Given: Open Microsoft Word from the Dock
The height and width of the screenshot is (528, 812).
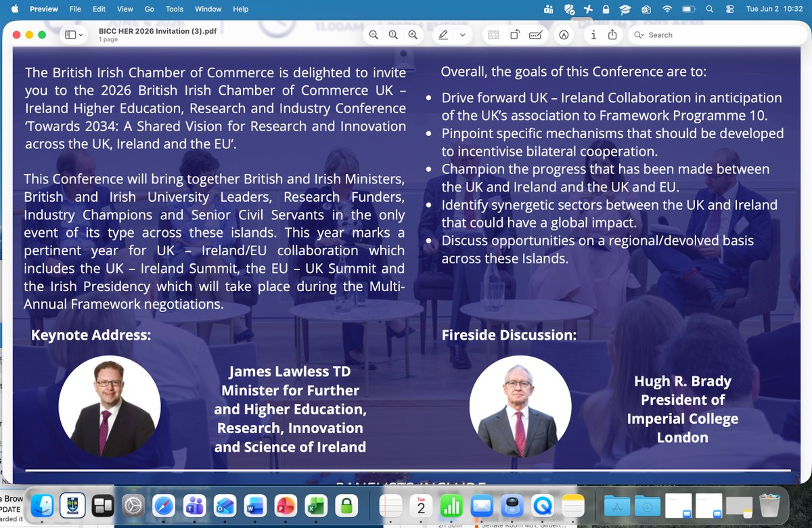Looking at the screenshot, I should click(x=254, y=506).
